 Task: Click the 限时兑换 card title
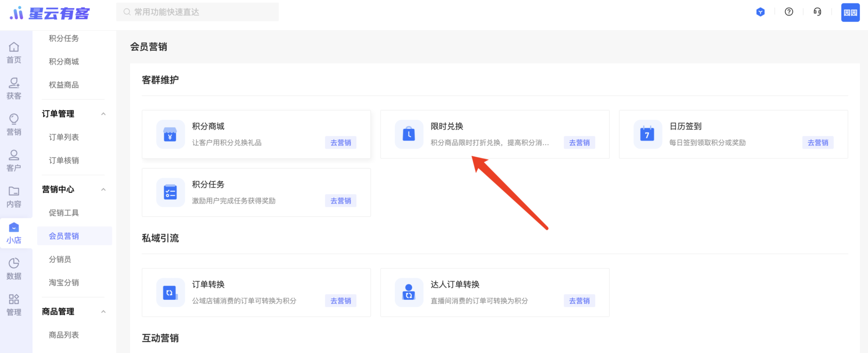pos(447,126)
